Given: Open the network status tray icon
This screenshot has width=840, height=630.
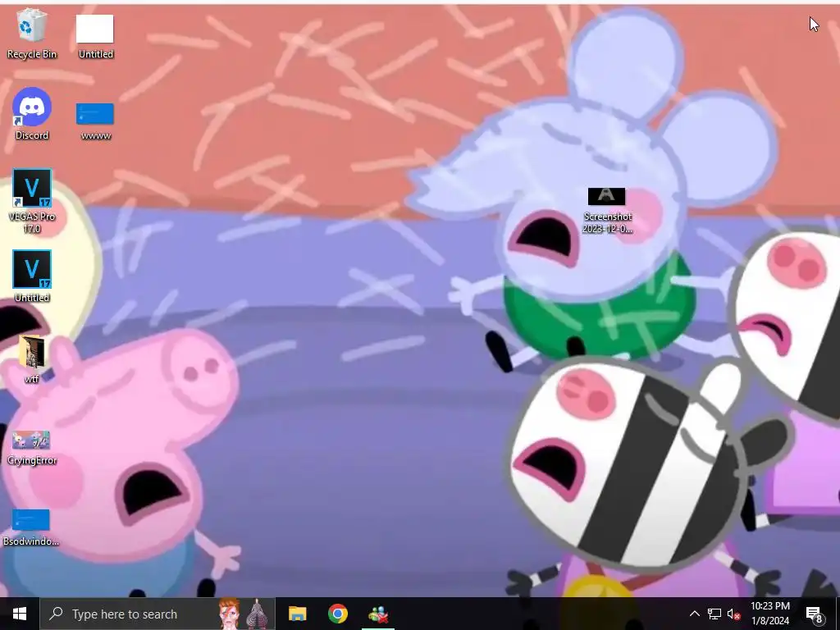Looking at the screenshot, I should click(714, 614).
